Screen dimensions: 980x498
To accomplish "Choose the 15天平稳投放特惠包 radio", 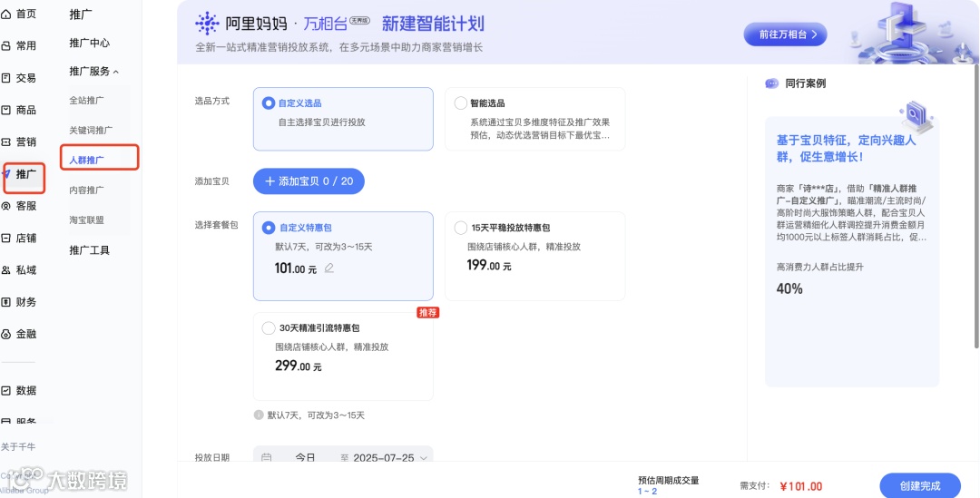I will click(x=461, y=228).
